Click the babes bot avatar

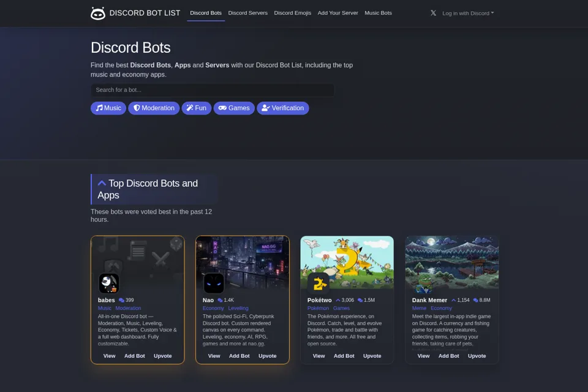pos(109,283)
